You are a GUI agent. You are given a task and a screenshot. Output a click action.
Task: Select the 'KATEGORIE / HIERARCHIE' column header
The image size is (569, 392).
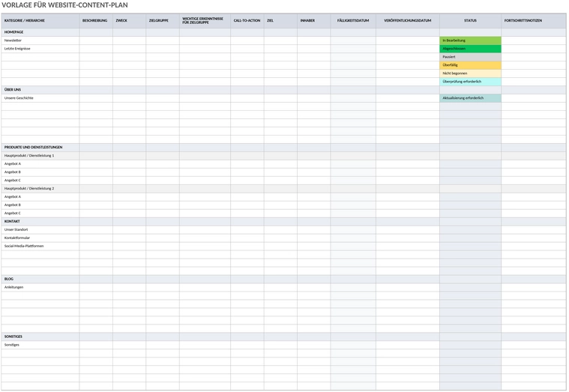click(40, 21)
